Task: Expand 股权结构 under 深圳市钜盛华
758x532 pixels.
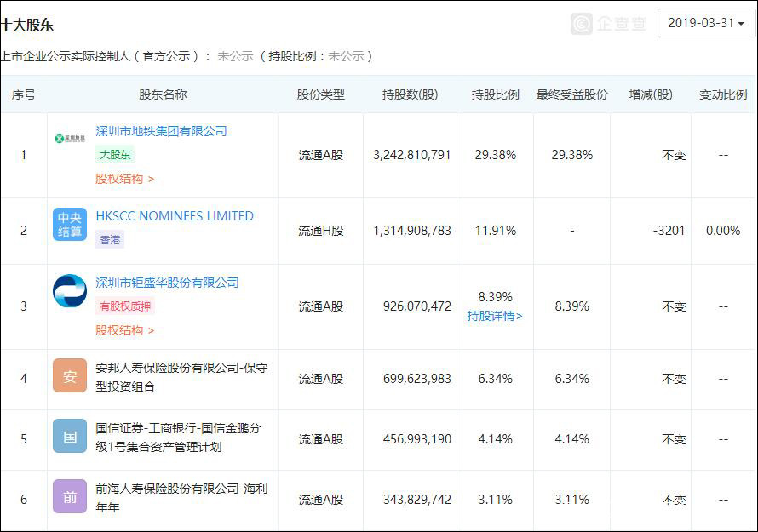Action: (124, 330)
